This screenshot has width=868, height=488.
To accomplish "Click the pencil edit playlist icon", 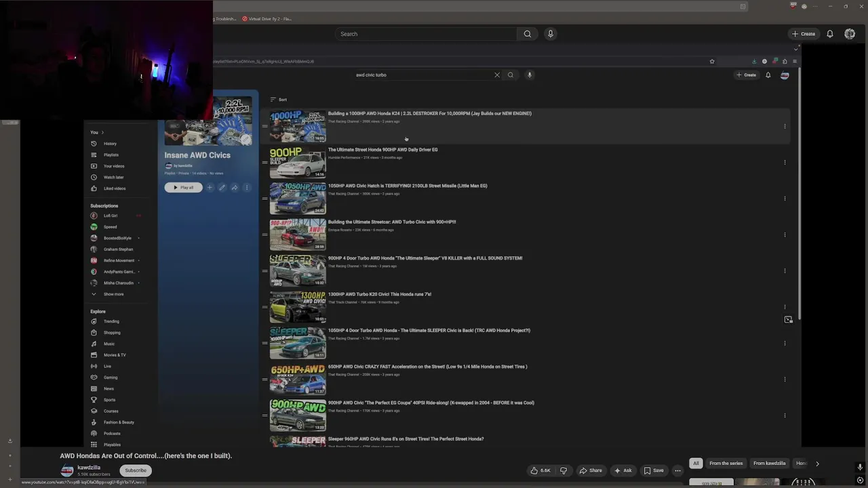I will pos(222,188).
